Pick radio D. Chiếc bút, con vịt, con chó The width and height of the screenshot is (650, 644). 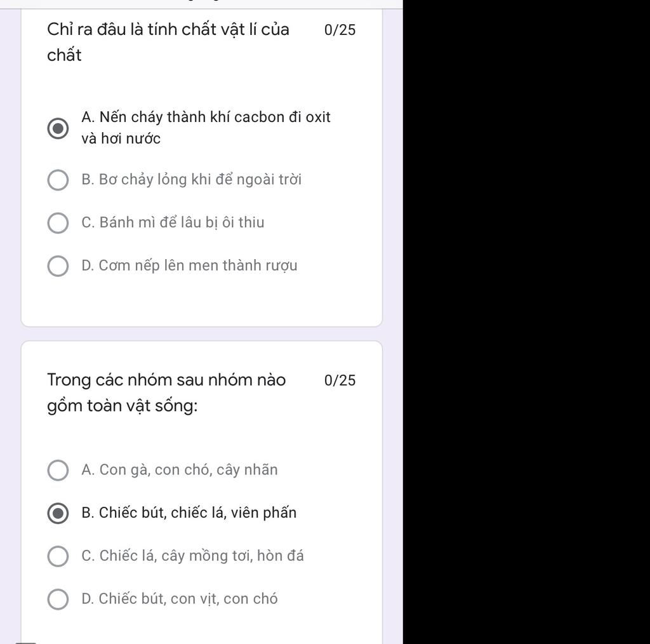pos(58,599)
